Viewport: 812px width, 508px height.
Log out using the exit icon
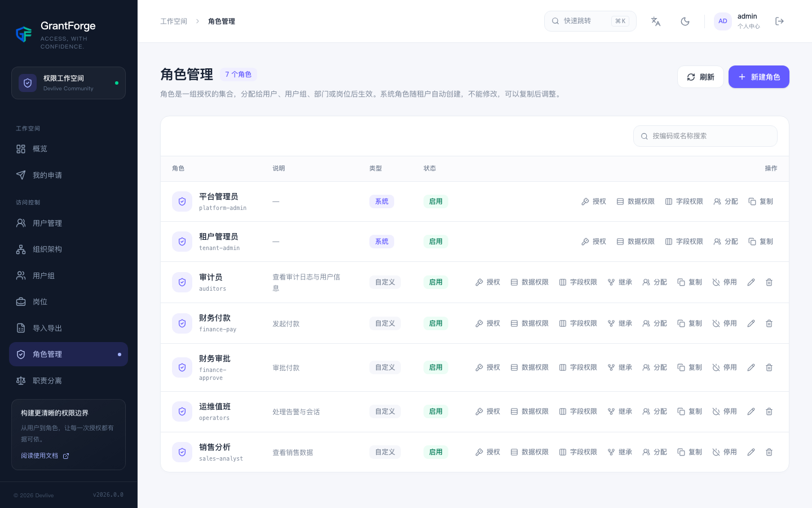tap(780, 21)
